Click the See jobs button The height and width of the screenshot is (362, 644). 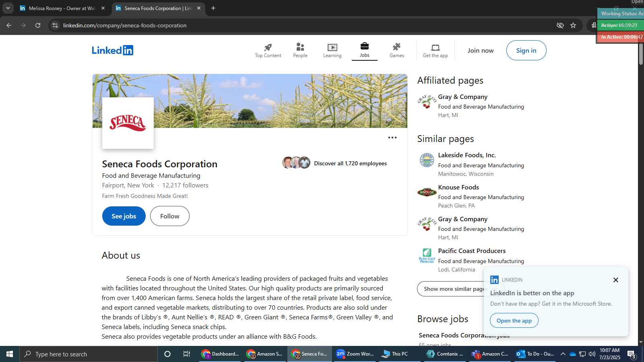(124, 216)
